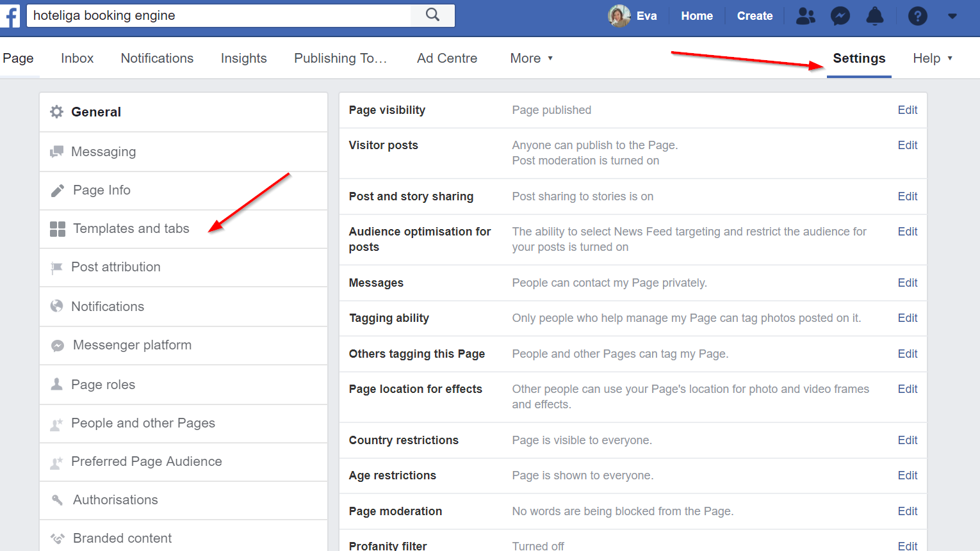The width and height of the screenshot is (980, 551).
Task: Open the Messenger icon in top bar
Action: pos(840,16)
